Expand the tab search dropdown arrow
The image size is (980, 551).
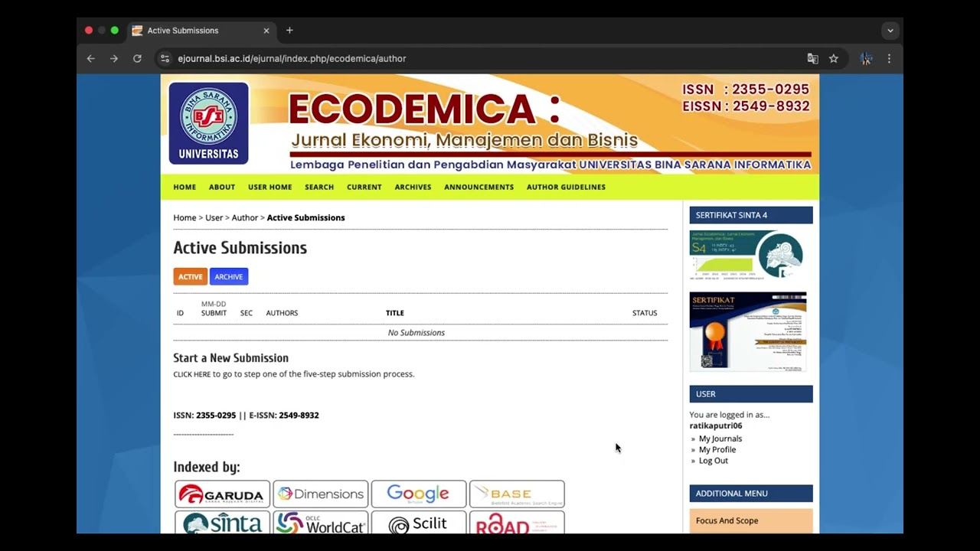coord(890,31)
